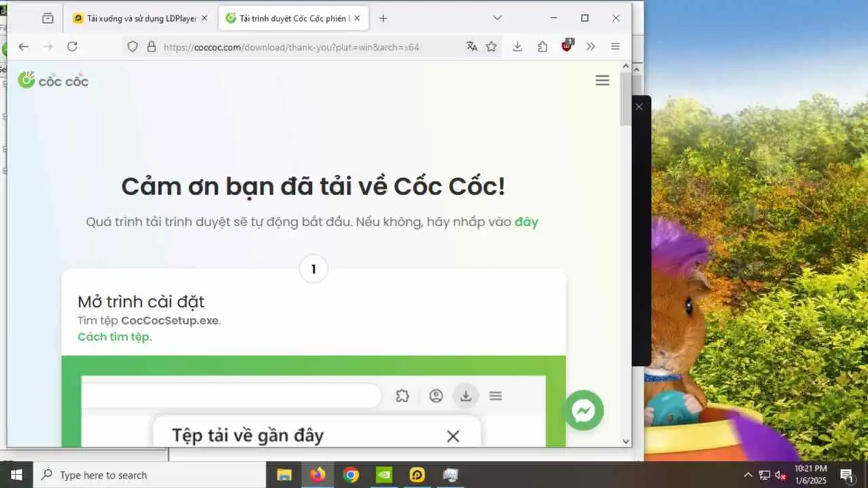
Task: Click the Firefox taskbar icon
Action: point(317,475)
